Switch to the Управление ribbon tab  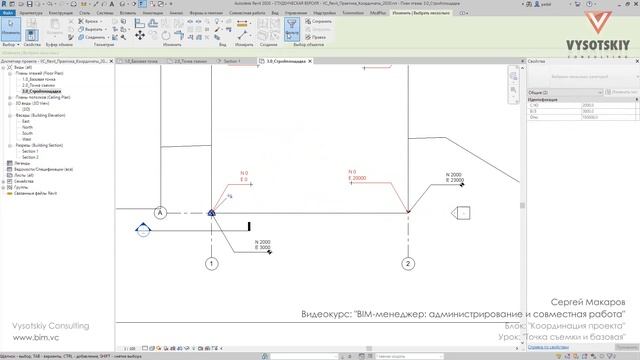click(x=296, y=13)
